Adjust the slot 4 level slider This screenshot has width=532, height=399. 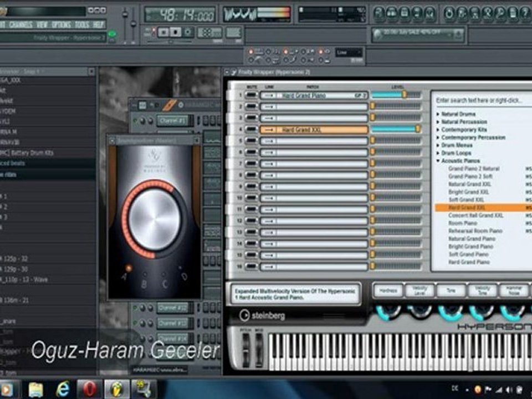(x=396, y=129)
